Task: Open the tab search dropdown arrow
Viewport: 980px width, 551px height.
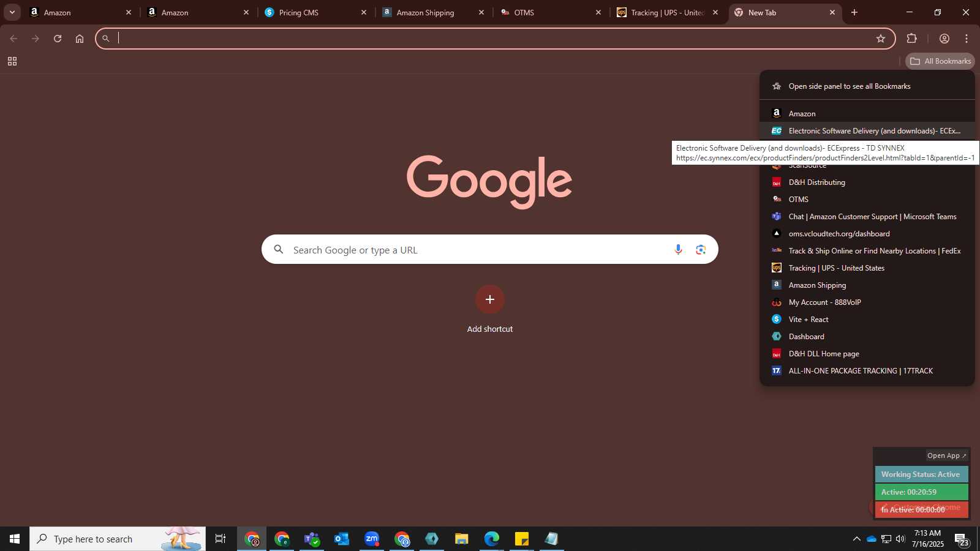Action: (12, 12)
